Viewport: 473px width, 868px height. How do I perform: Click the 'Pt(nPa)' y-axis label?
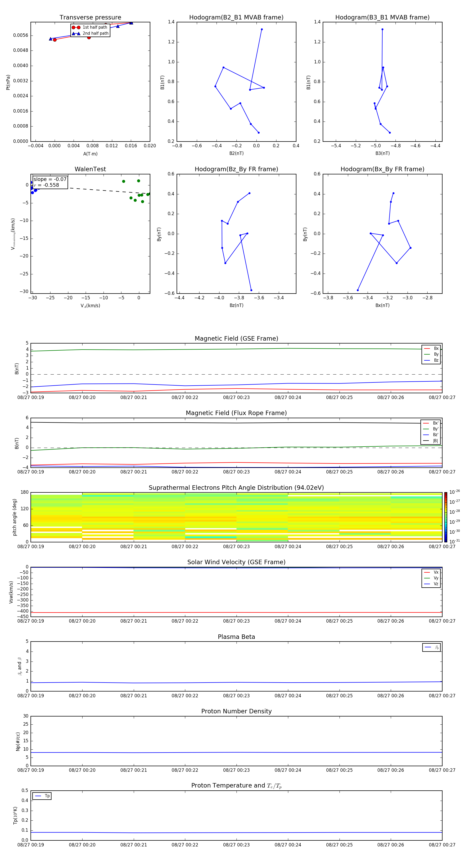(x=8, y=82)
